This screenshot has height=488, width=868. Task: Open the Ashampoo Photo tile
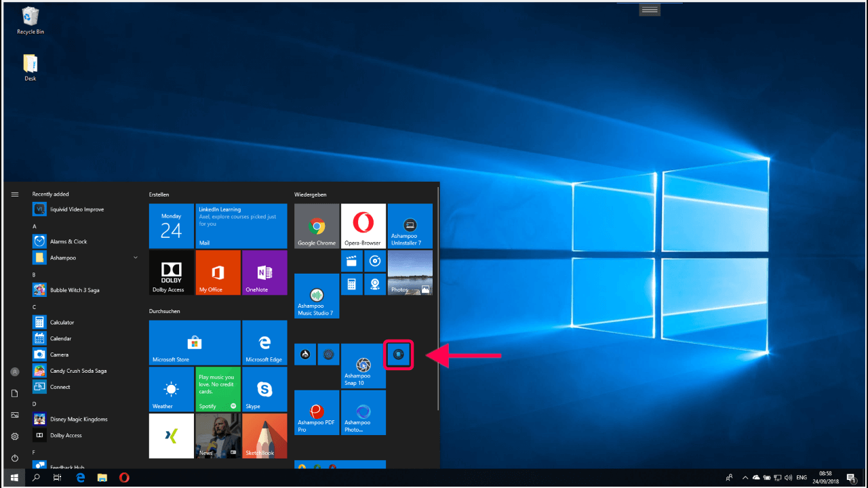[x=363, y=412]
